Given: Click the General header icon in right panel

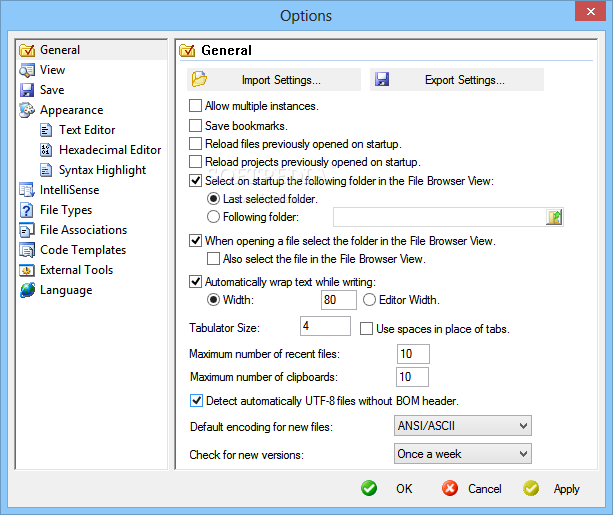Looking at the screenshot, I should coord(187,50).
